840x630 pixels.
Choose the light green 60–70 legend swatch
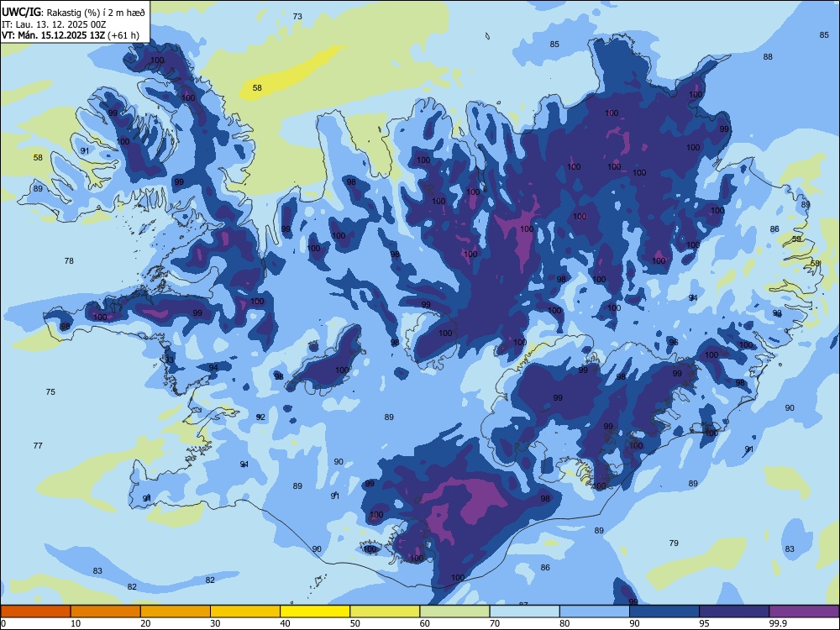point(454,612)
